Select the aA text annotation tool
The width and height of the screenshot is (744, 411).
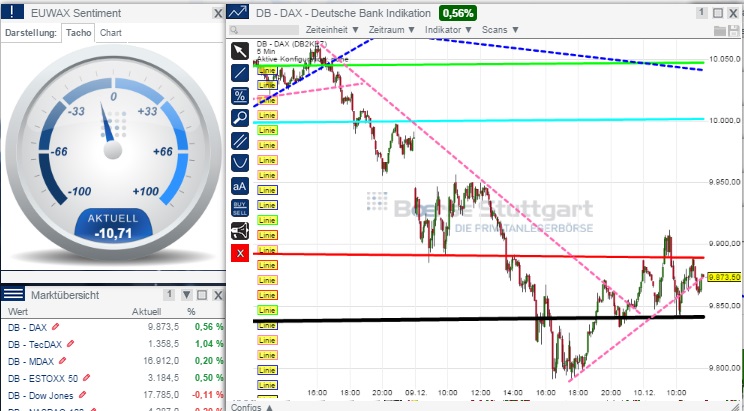[240, 186]
